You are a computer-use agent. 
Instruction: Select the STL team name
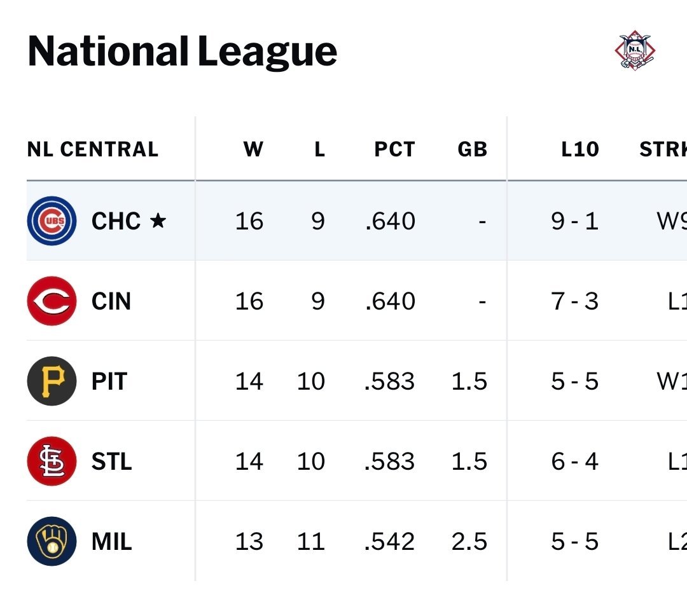click(x=112, y=461)
